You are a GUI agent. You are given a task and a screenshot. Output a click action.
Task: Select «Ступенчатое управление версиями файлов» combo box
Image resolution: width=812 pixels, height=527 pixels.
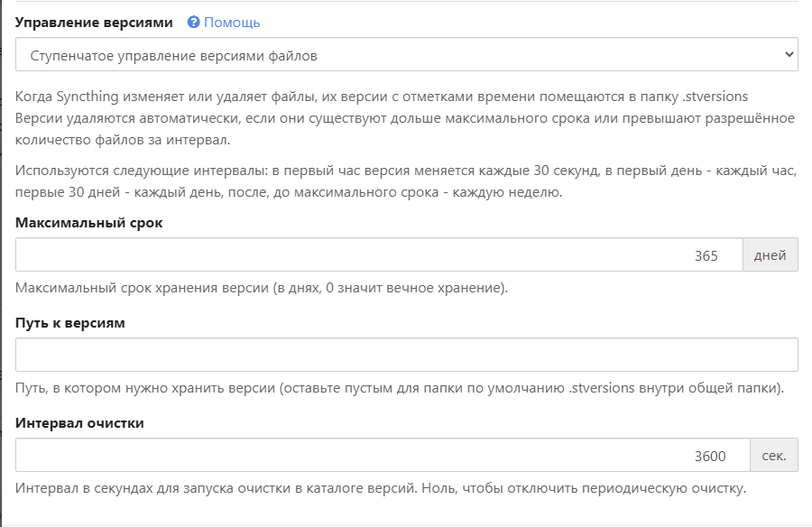tap(406, 53)
